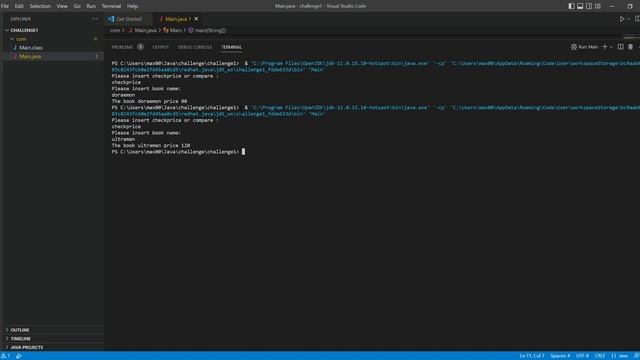Open Explorer more actions ellipsis

point(95,19)
